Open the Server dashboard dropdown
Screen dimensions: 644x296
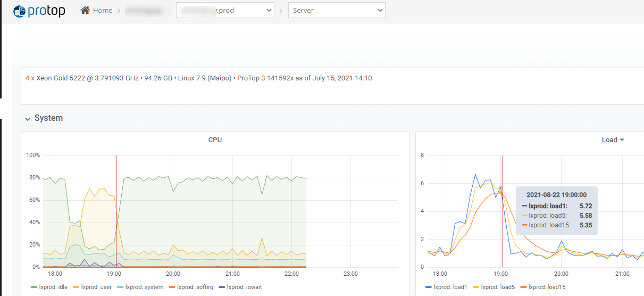(x=337, y=10)
